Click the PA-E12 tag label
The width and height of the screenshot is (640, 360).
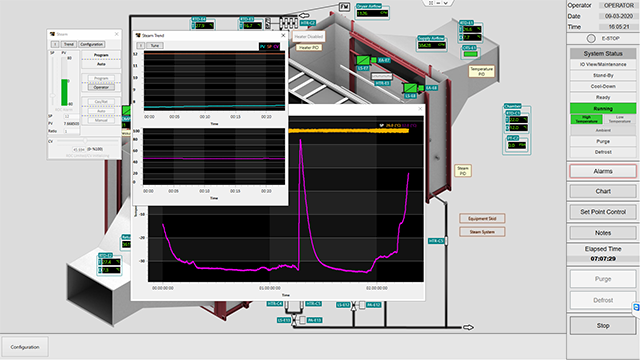(x=373, y=305)
